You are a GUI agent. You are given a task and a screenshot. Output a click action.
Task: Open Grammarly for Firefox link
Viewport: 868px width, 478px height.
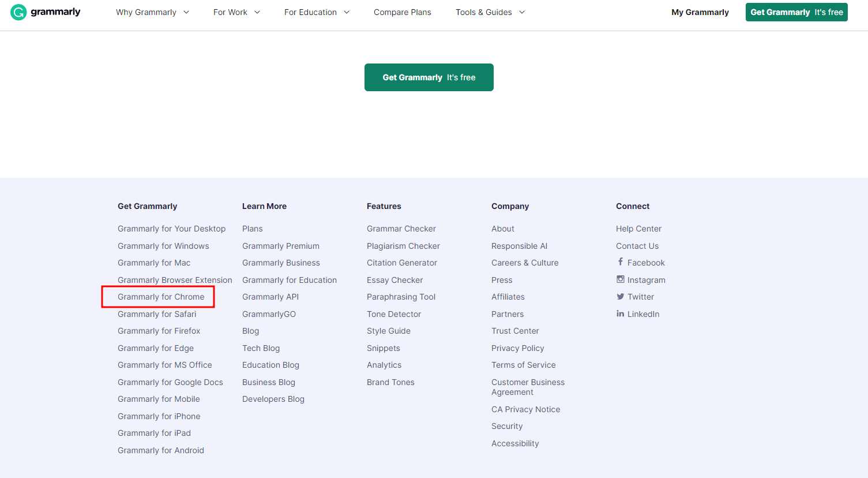(159, 331)
